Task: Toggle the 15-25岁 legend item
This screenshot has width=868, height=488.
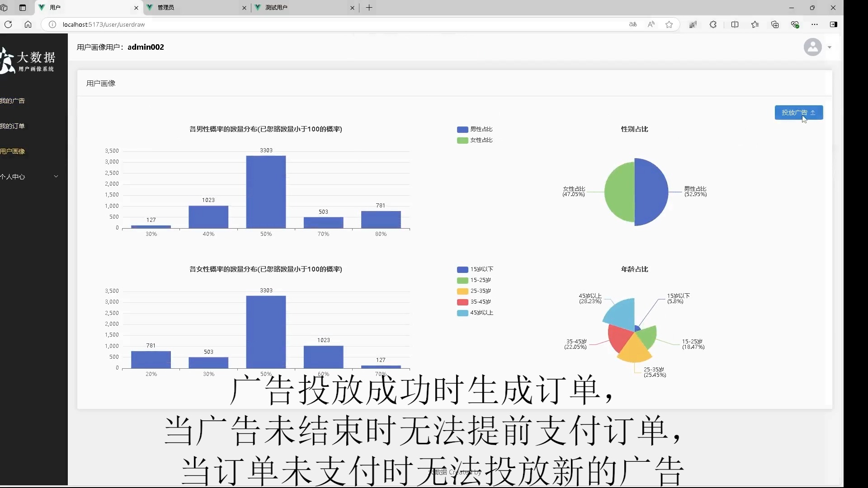Action: pyautogui.click(x=474, y=280)
